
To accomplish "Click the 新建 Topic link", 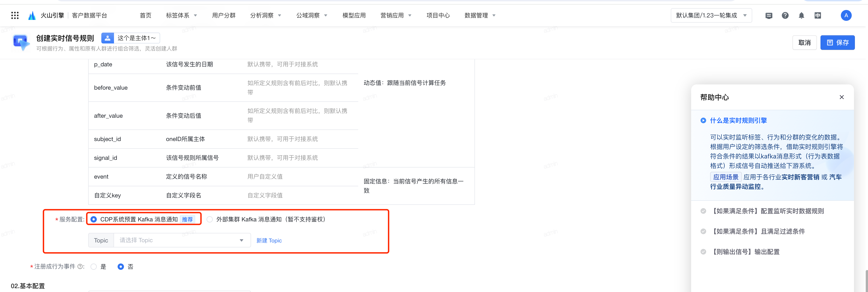I will [270, 240].
